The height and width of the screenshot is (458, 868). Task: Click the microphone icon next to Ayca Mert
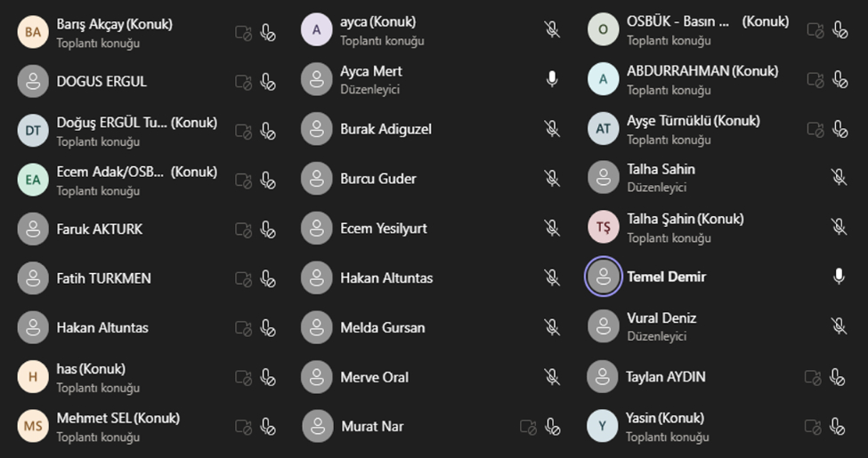[x=551, y=80]
